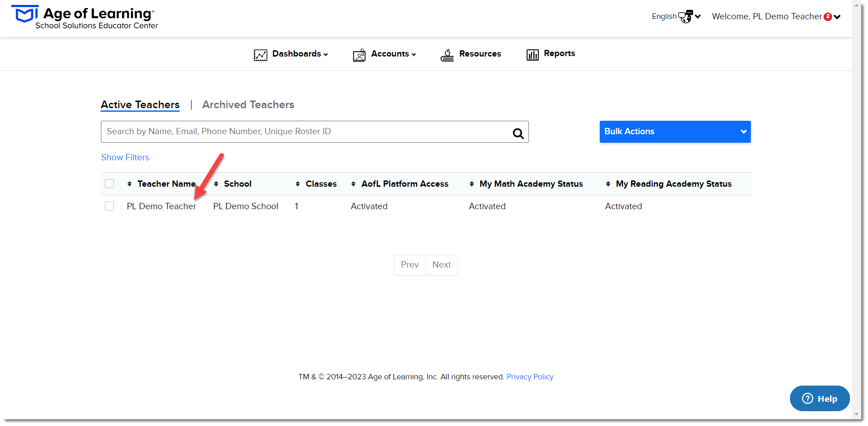Click the Accounts badge icon
The image size is (868, 426).
359,55
